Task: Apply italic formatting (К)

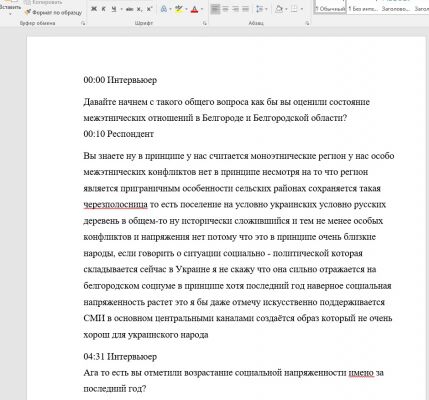Action: (104, 9)
